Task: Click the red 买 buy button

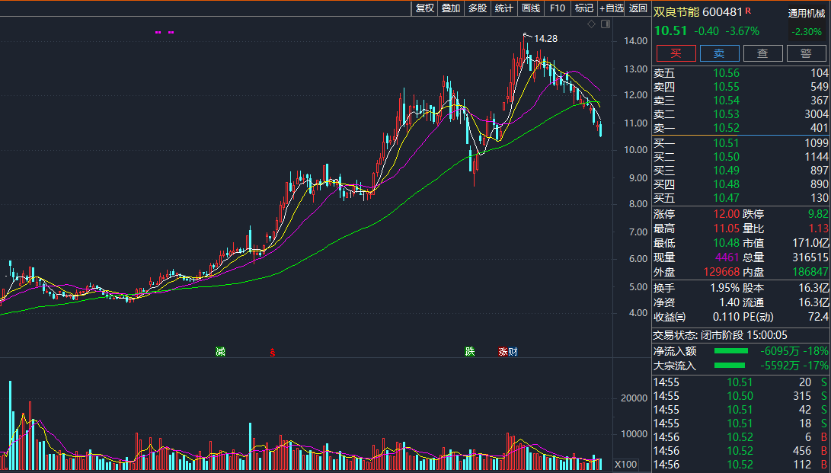Action: pos(675,54)
